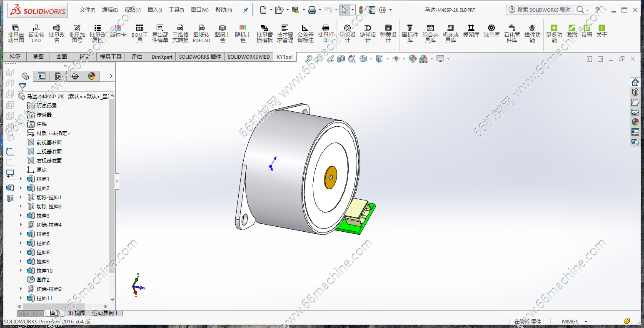This screenshot has height=328, width=644.
Task: Open 技术要求管理 tech requirements manager
Action: pos(285,33)
